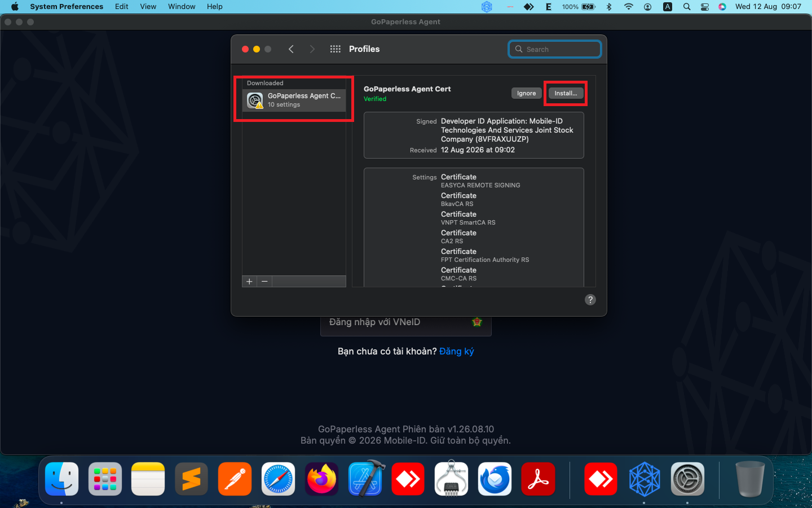
Task: Open the Edit menu
Action: coord(122,7)
